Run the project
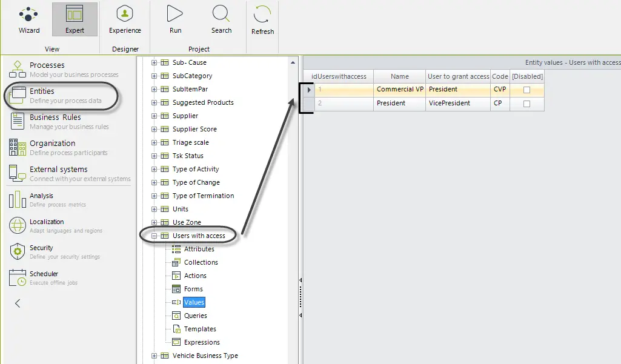621x364 pixels. click(x=175, y=19)
